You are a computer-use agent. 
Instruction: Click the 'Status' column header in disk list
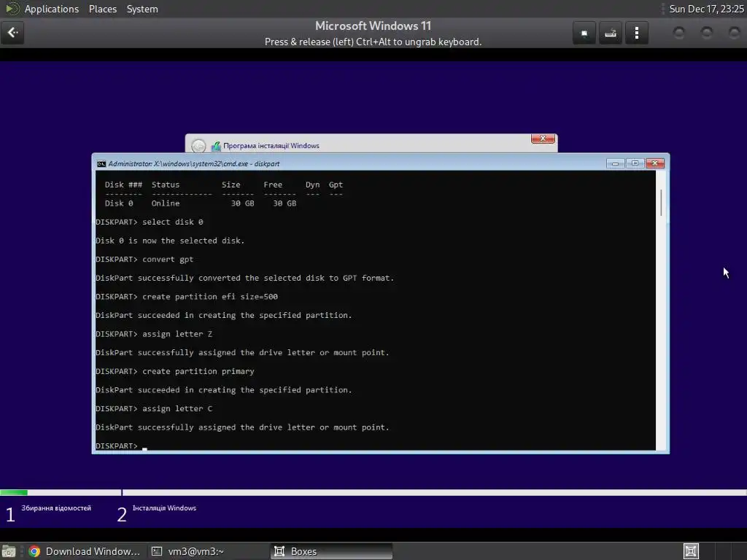point(166,184)
